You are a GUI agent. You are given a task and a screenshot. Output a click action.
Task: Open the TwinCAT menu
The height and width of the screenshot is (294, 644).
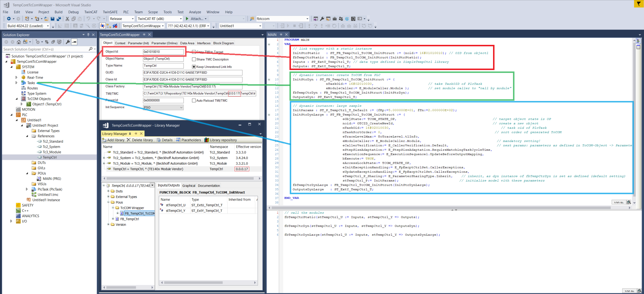point(91,12)
